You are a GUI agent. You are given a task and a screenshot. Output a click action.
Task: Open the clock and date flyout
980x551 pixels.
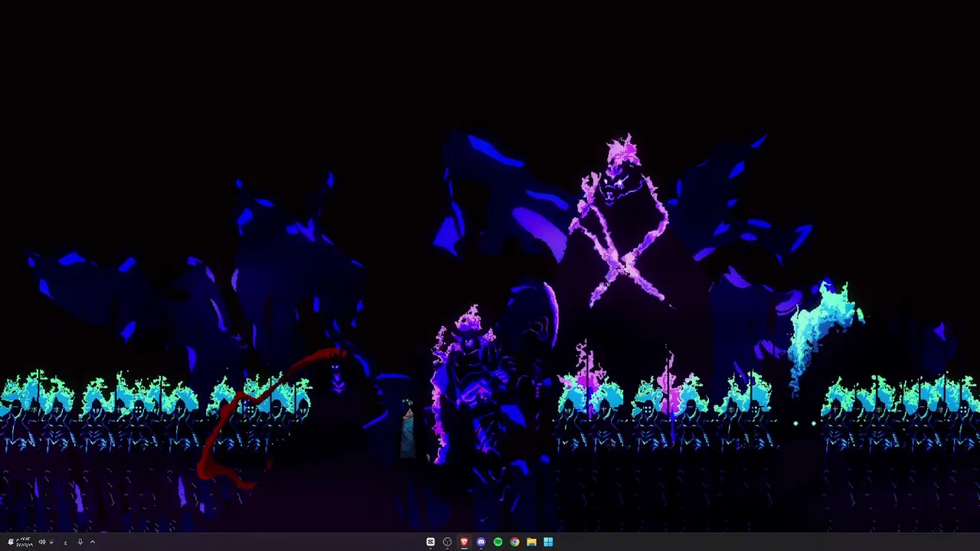pos(24,542)
